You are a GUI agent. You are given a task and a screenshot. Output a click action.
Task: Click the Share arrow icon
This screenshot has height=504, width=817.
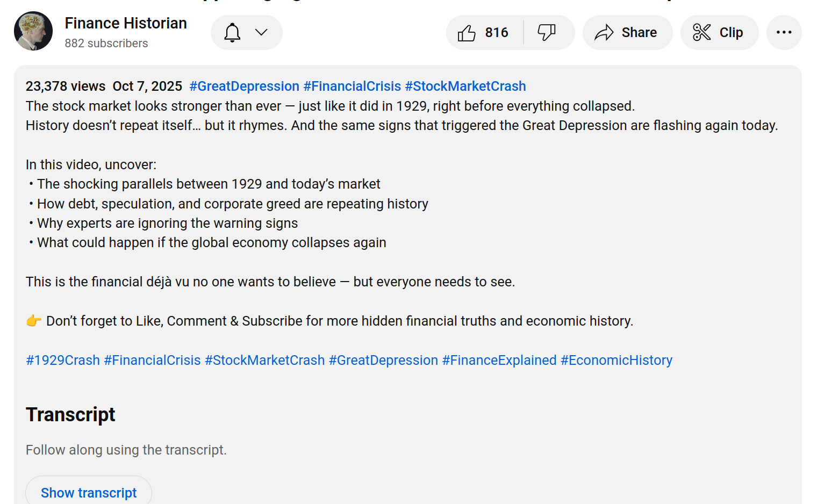pyautogui.click(x=604, y=33)
